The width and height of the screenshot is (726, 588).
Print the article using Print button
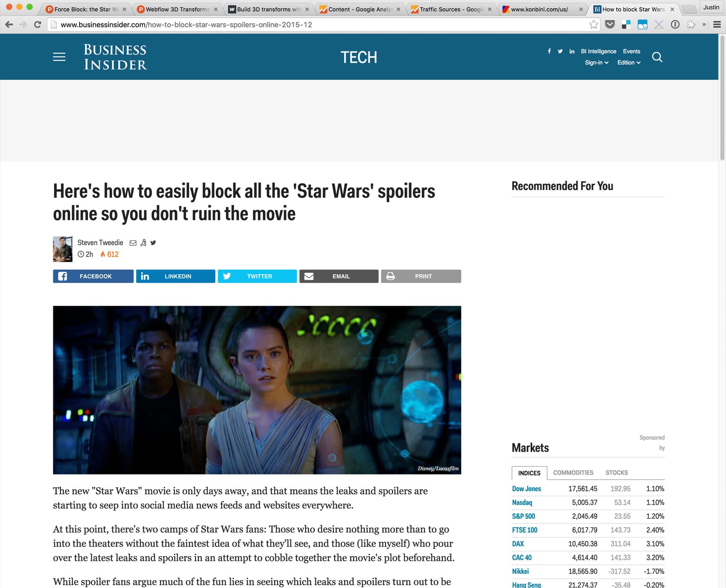tap(421, 276)
